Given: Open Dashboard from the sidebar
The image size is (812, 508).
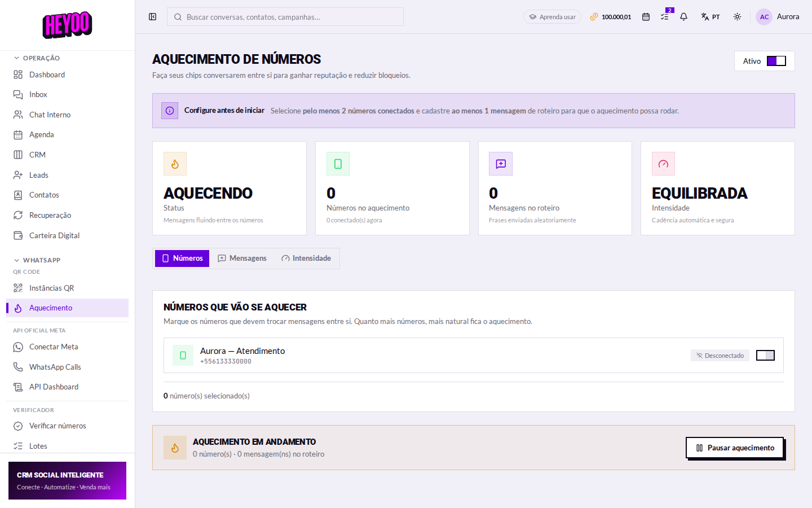Looking at the screenshot, I should pyautogui.click(x=67, y=75).
